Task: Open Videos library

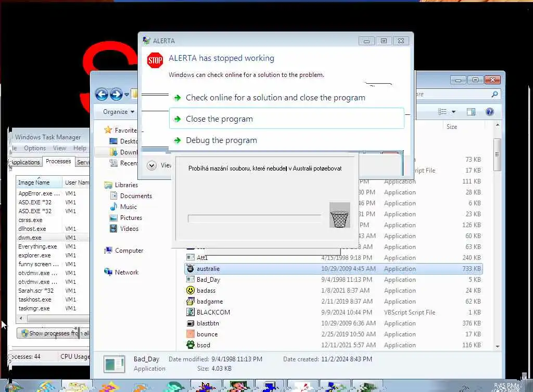Action: point(124,228)
